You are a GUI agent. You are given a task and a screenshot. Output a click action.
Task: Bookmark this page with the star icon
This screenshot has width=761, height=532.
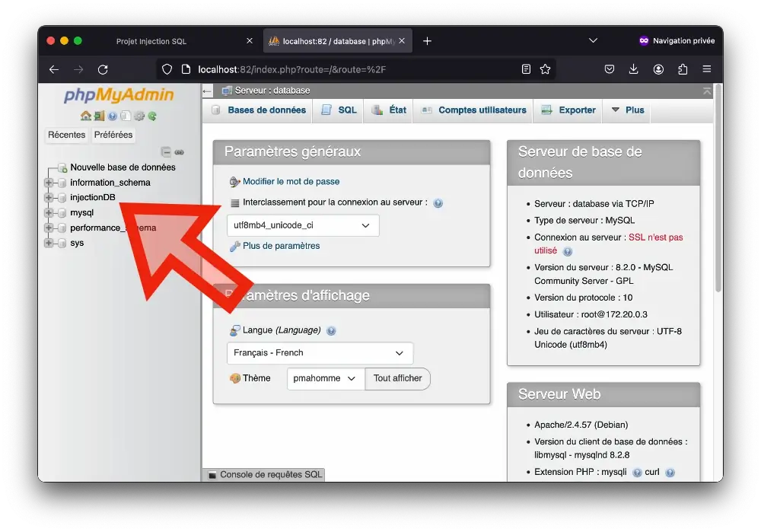[545, 69]
